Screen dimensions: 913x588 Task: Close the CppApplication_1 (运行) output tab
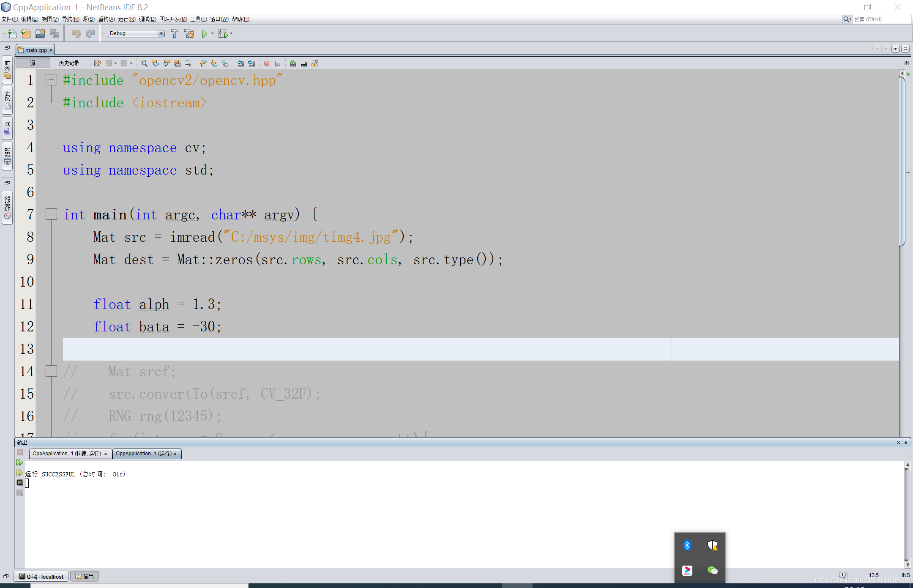(x=175, y=454)
